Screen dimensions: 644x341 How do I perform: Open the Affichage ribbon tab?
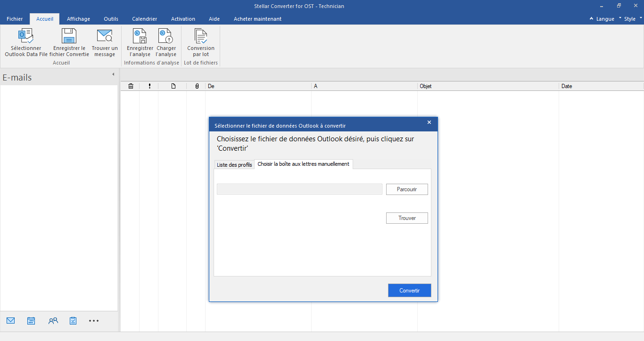(x=78, y=19)
